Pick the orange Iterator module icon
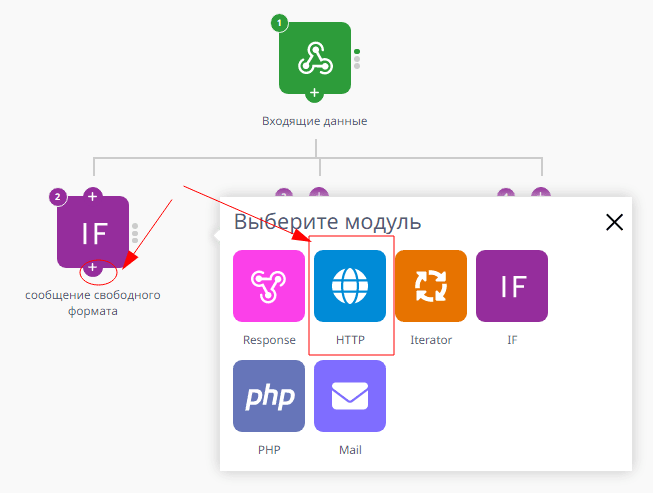 pos(431,286)
